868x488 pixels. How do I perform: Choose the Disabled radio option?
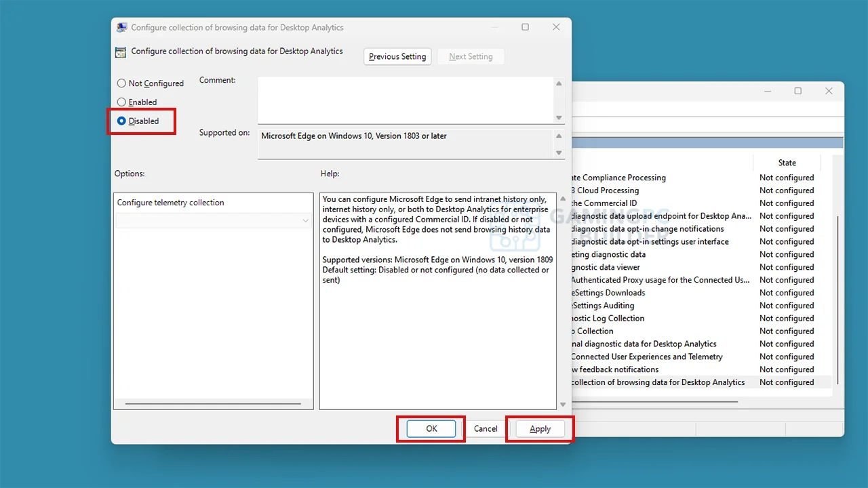click(x=138, y=121)
